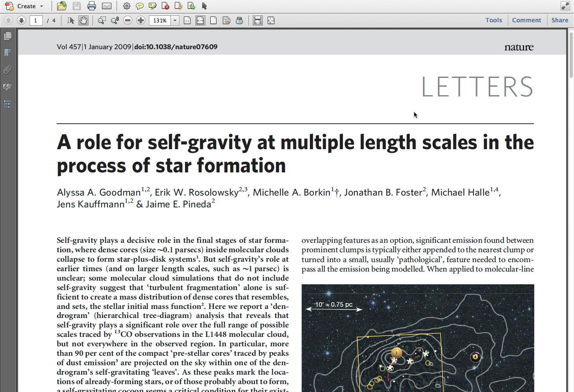Open the Comment pane
574x392 pixels.
pos(526,20)
